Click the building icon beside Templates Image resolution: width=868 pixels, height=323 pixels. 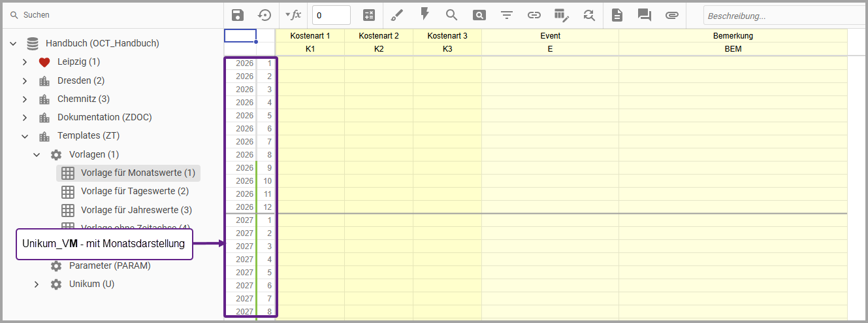pyautogui.click(x=44, y=137)
